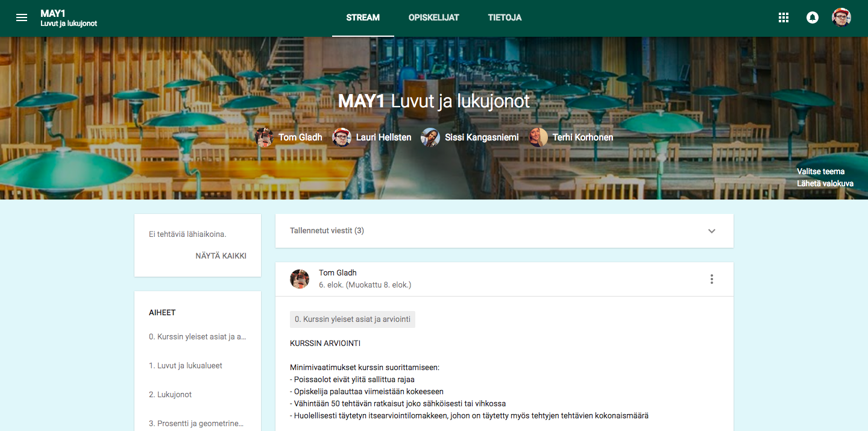Open the post options three-dot menu
Image resolution: width=868 pixels, height=431 pixels.
click(712, 279)
